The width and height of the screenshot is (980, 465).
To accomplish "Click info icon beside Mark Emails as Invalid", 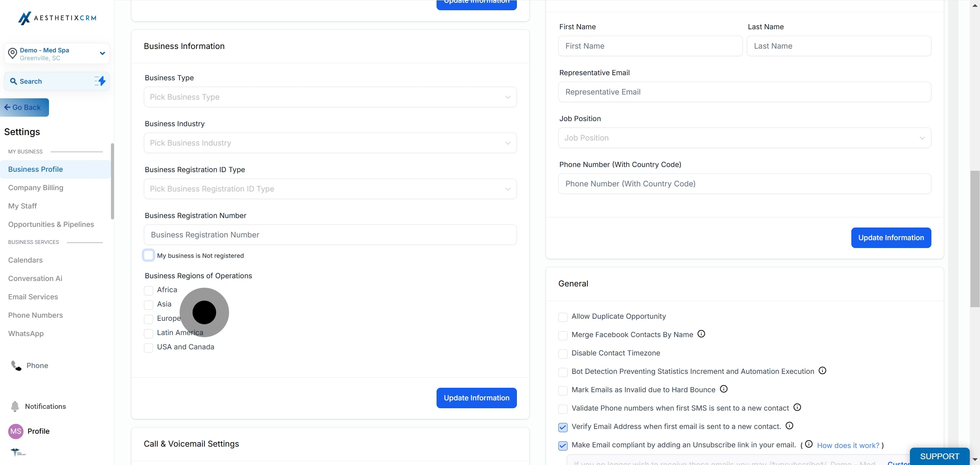I will [x=723, y=388].
